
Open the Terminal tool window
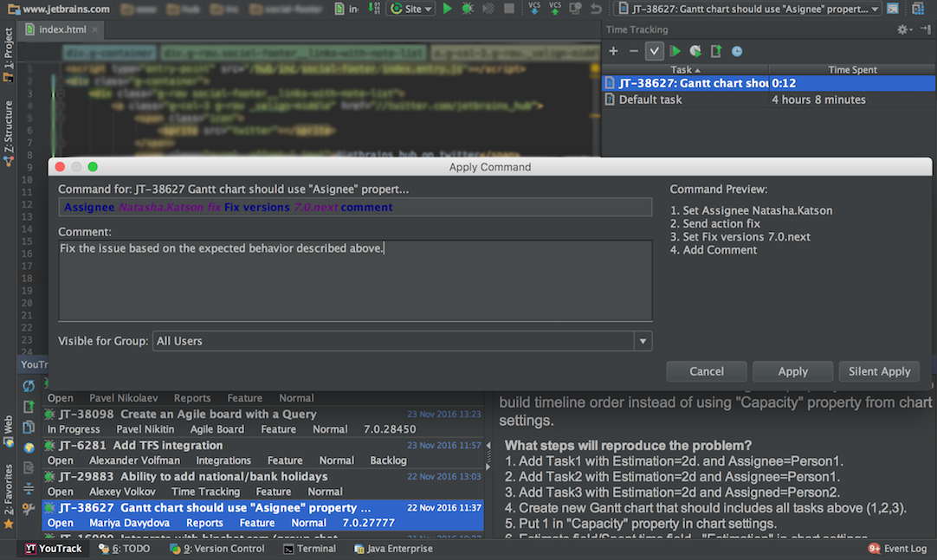309,549
